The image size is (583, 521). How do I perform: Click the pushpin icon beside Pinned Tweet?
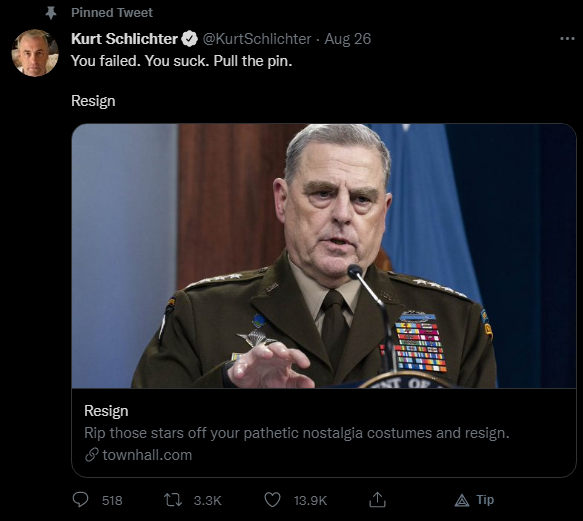point(51,13)
